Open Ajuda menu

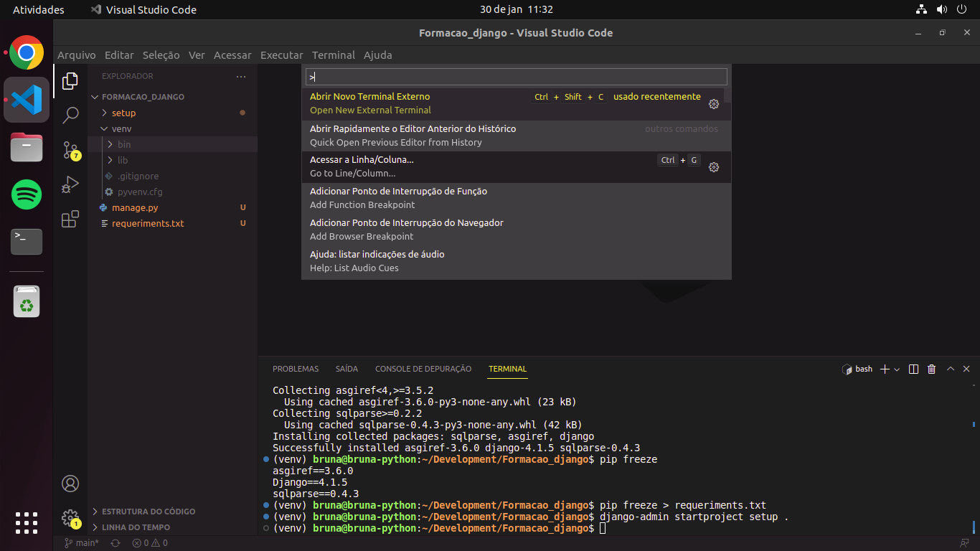pyautogui.click(x=378, y=55)
